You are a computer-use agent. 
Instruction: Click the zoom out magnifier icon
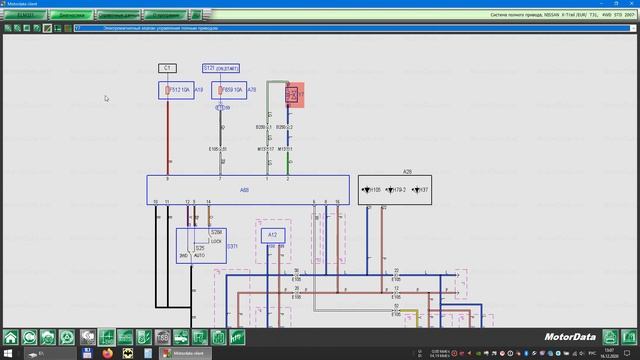17,28
